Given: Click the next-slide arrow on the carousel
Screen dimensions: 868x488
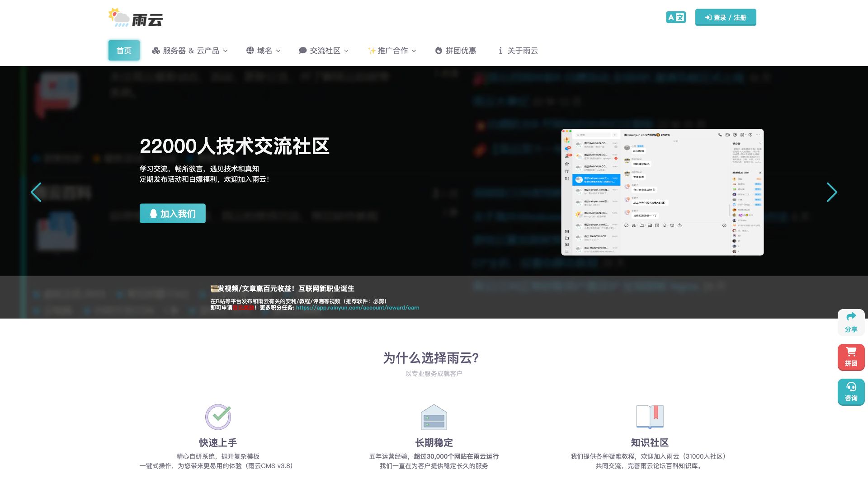Looking at the screenshot, I should click(832, 192).
